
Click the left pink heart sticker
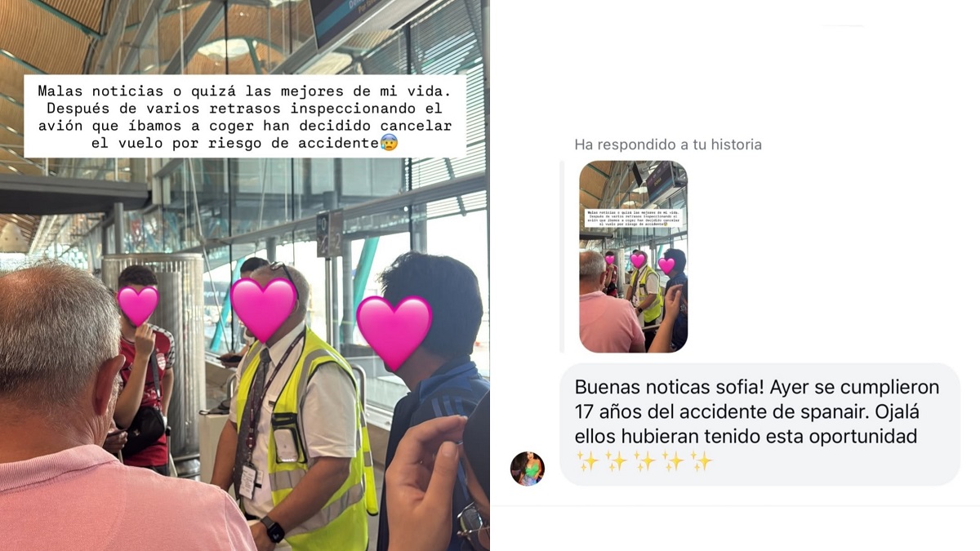point(138,305)
